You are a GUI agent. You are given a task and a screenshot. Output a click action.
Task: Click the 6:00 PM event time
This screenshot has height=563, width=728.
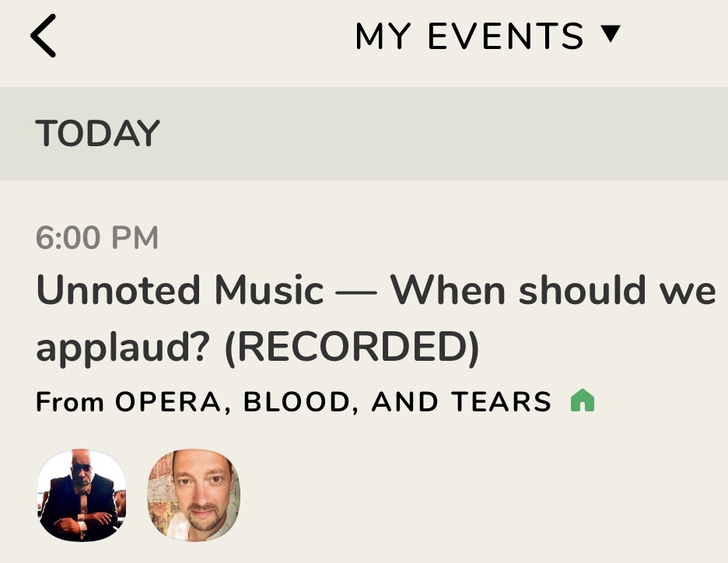tap(97, 238)
